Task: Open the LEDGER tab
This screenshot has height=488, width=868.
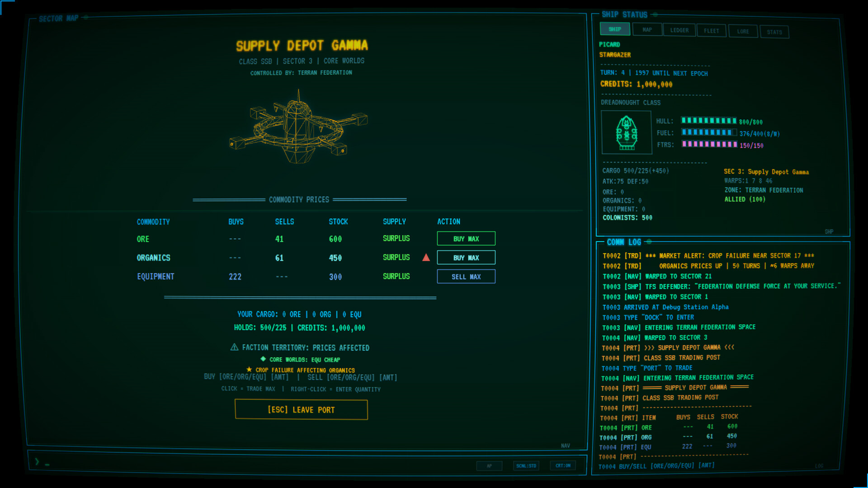Action: tap(679, 30)
